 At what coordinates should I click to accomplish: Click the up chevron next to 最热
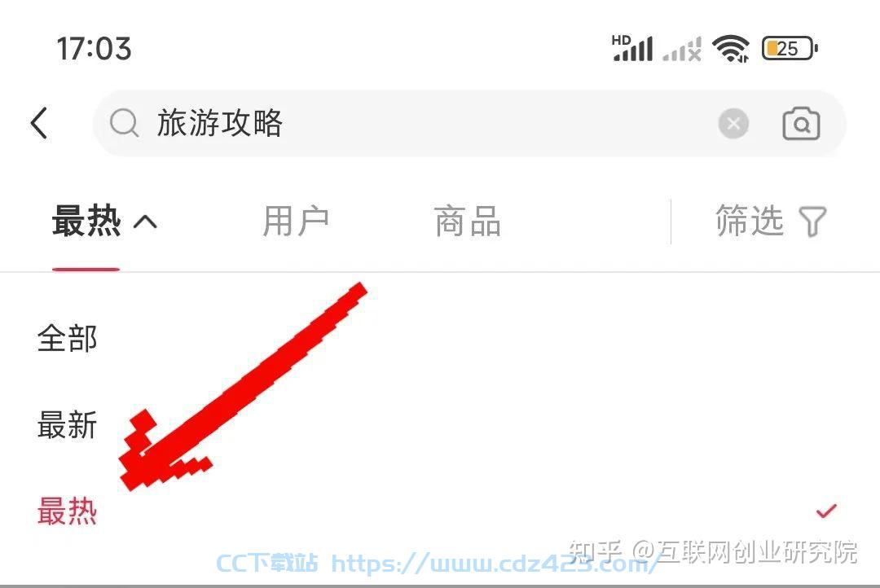pyautogui.click(x=145, y=222)
